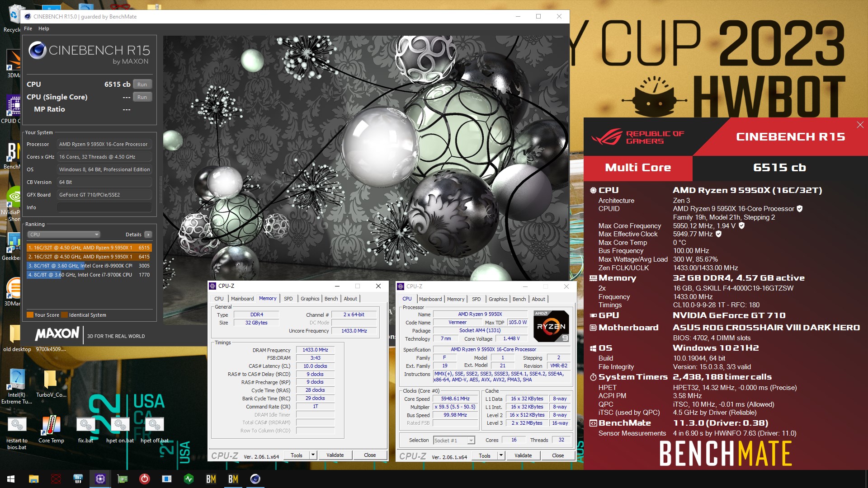
Task: Switch to Memory tab in right CPU-Z window
Action: pyautogui.click(x=456, y=299)
